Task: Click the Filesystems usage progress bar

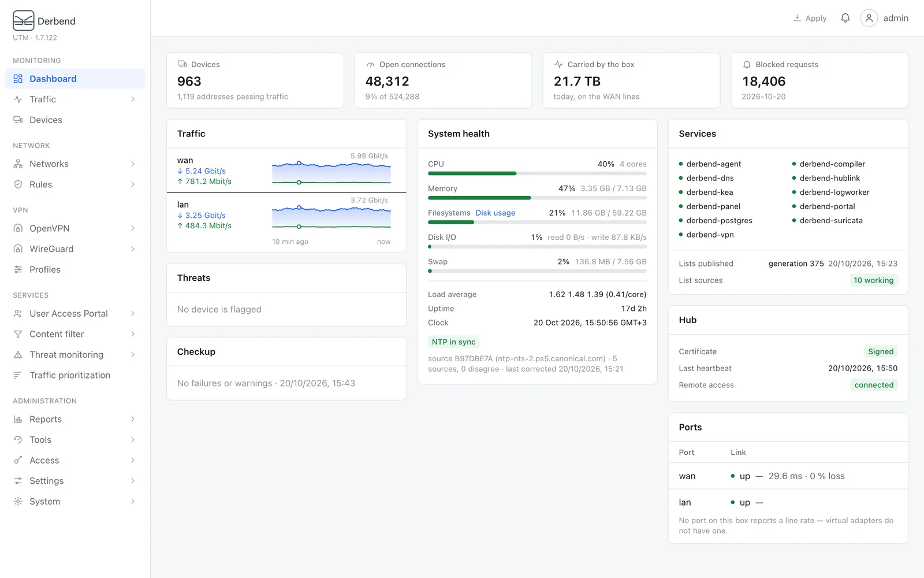Action: click(x=537, y=222)
